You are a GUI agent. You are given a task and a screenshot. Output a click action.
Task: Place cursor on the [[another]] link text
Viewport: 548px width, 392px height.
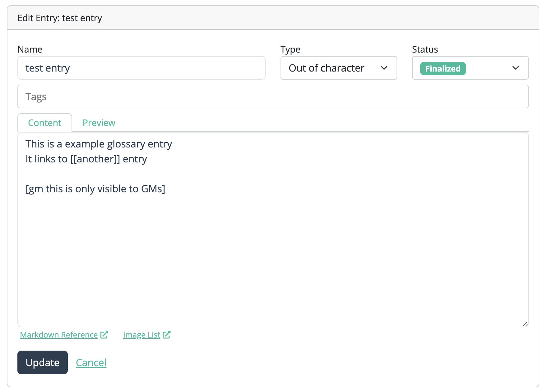tap(95, 159)
